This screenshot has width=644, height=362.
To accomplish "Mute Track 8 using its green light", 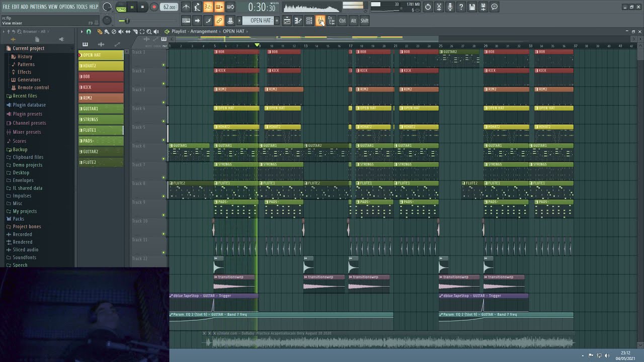I will click(164, 196).
